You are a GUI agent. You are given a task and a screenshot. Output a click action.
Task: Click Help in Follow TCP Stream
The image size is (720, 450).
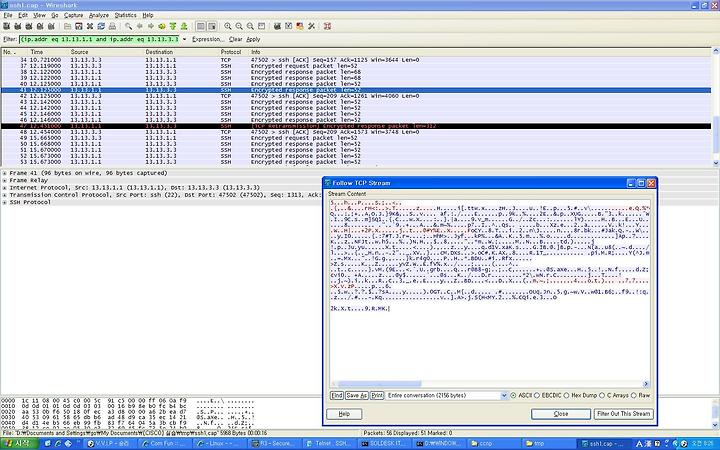344,414
